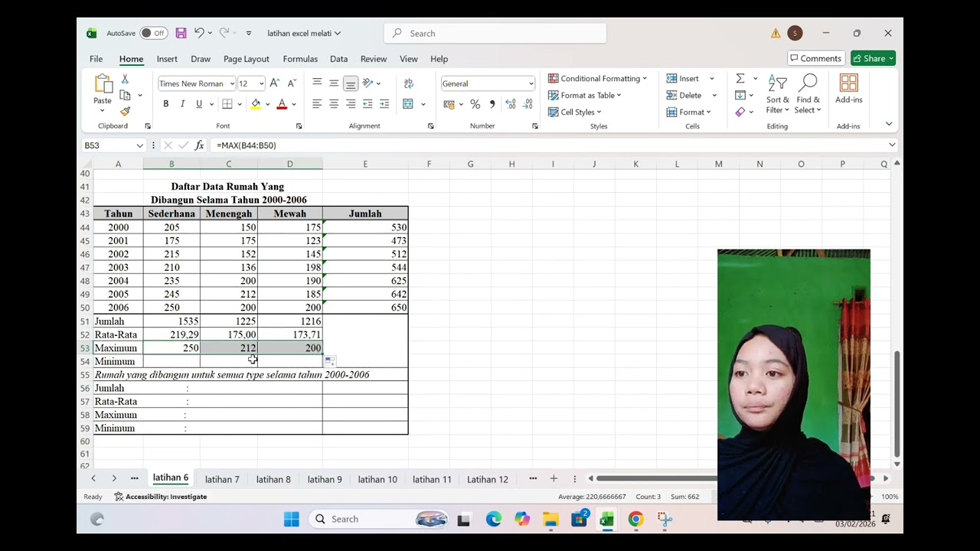Click the AutoSum sigma icon
Image resolution: width=980 pixels, height=551 pixels.
(x=740, y=79)
